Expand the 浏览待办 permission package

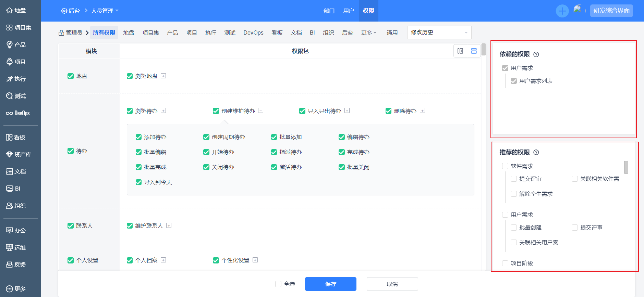(163, 111)
